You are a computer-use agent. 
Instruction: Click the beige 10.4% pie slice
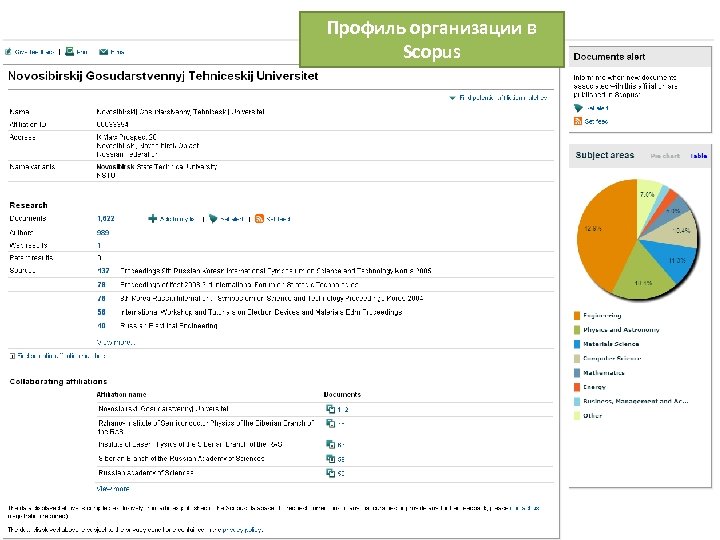click(677, 230)
